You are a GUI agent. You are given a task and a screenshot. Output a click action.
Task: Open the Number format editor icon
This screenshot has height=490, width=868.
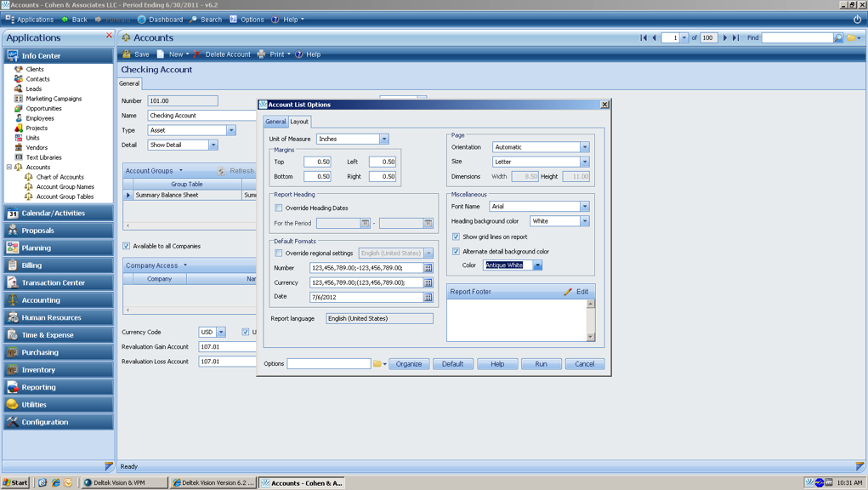coord(428,268)
